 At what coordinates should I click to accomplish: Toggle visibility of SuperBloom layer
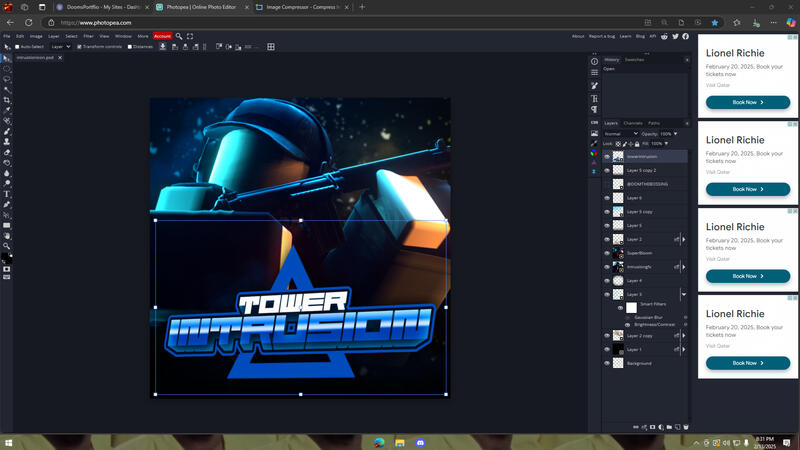(x=607, y=253)
